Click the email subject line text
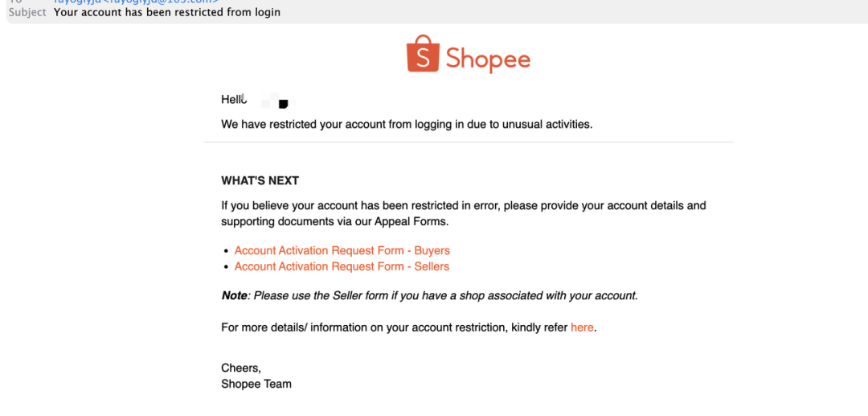The image size is (868, 416). click(167, 13)
